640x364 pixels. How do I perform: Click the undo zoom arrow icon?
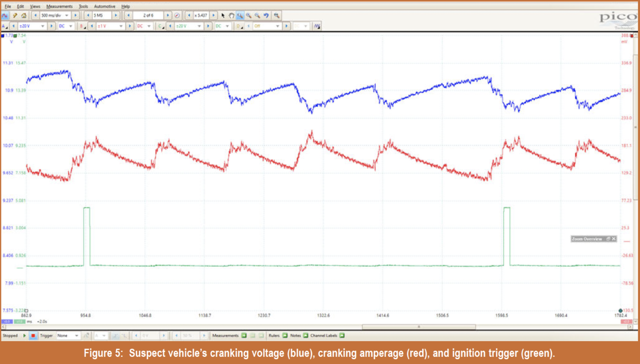266,16
